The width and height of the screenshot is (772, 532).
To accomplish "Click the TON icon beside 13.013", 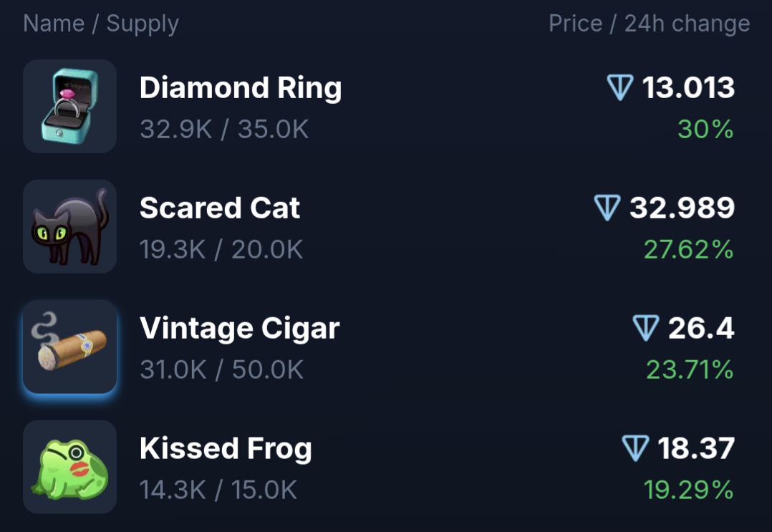I will (x=620, y=87).
